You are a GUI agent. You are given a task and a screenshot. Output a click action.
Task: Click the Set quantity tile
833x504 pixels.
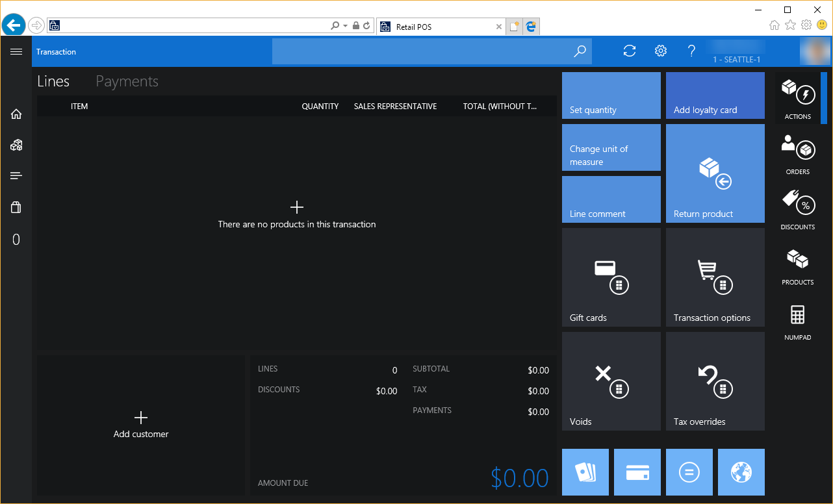click(x=611, y=95)
